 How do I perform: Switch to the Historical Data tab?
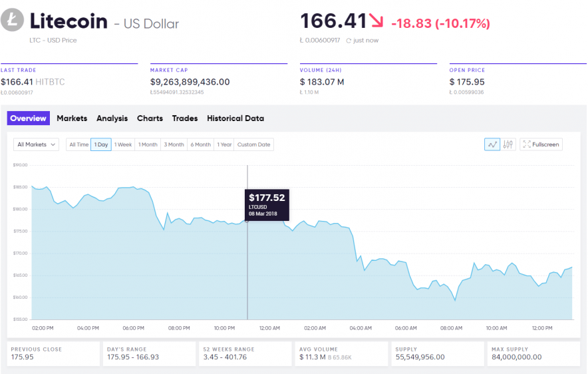(235, 118)
